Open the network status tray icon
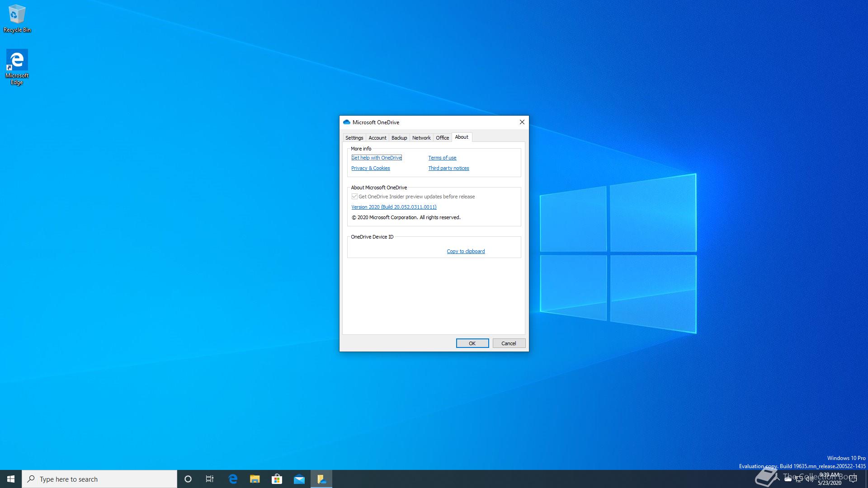The height and width of the screenshot is (488, 868). tap(799, 479)
